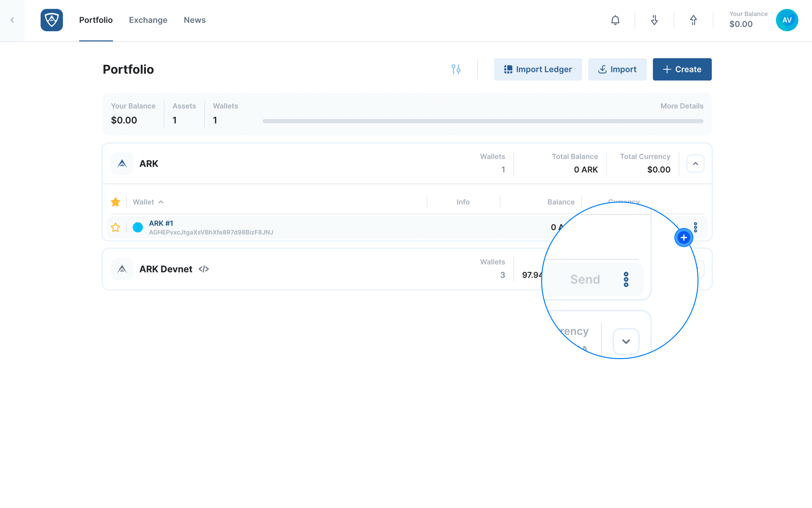Image resolution: width=812 pixels, height=508 pixels.
Task: Open portfolio filter sliders icon
Action: pos(456,69)
